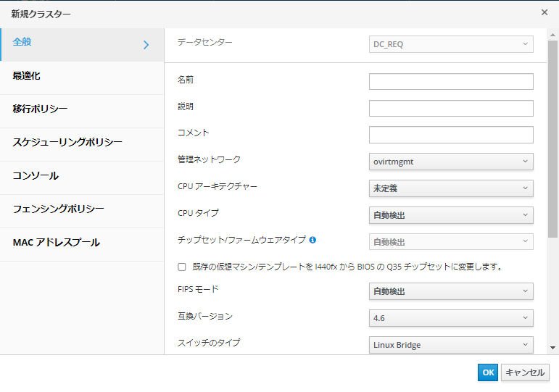Click the vertical scrollbar thumb

(x=553, y=139)
